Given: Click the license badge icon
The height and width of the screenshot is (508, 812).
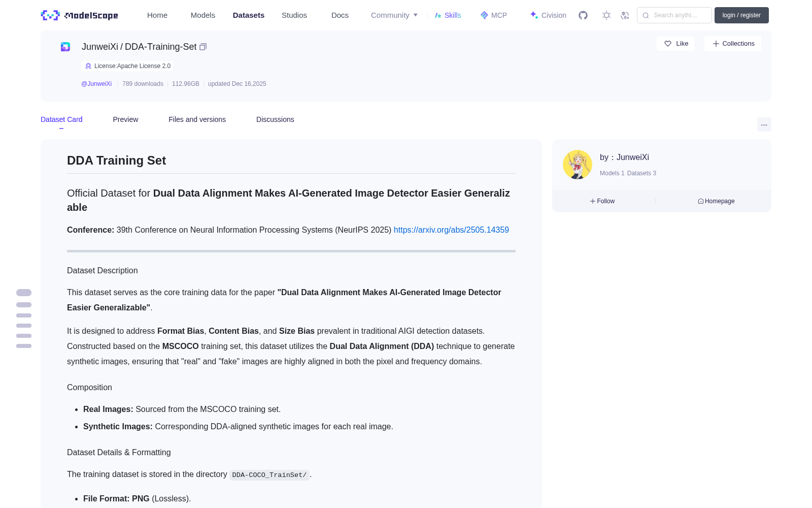Looking at the screenshot, I should [x=88, y=66].
